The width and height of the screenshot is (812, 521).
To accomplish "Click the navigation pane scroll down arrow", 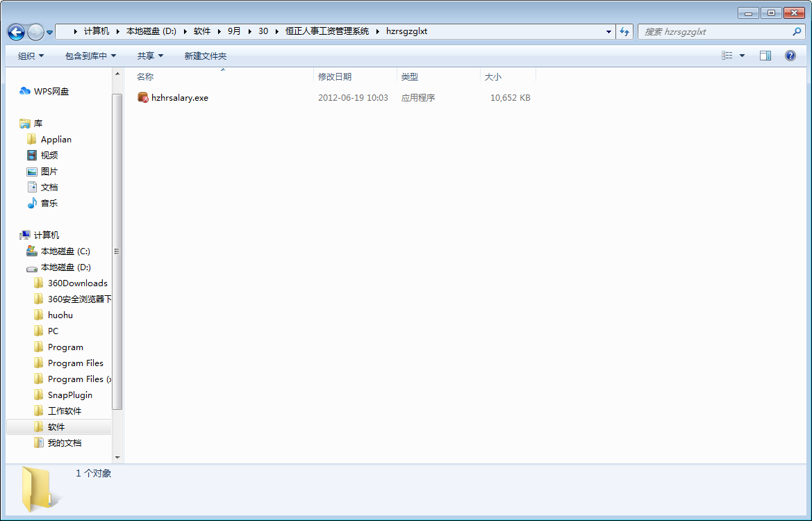I will coord(117,458).
